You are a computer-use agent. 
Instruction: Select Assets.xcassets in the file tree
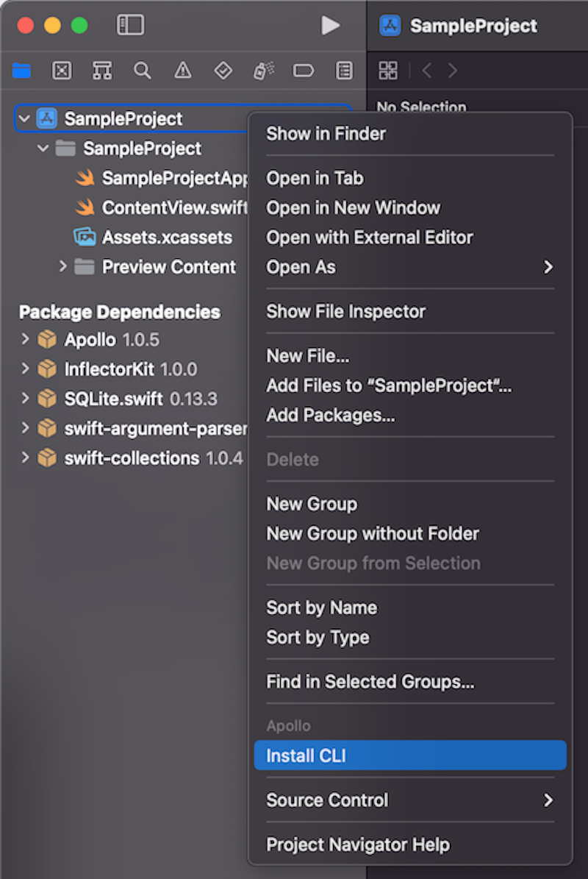pos(166,237)
